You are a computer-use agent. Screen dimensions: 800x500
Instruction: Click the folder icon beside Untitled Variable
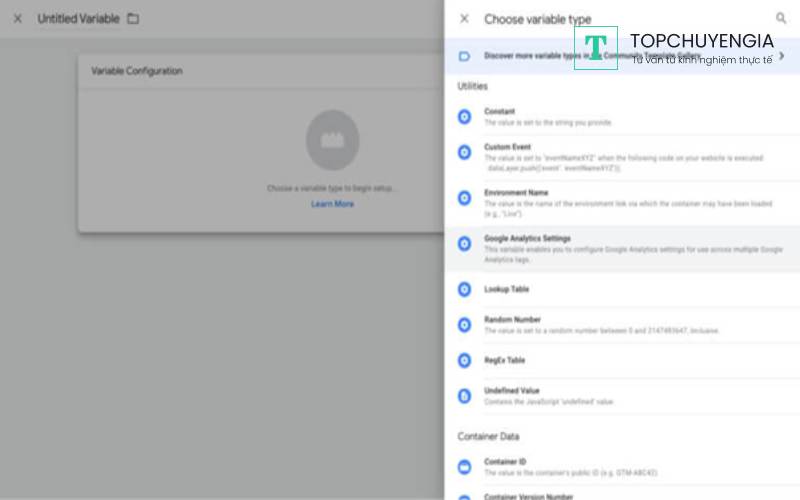pos(133,19)
